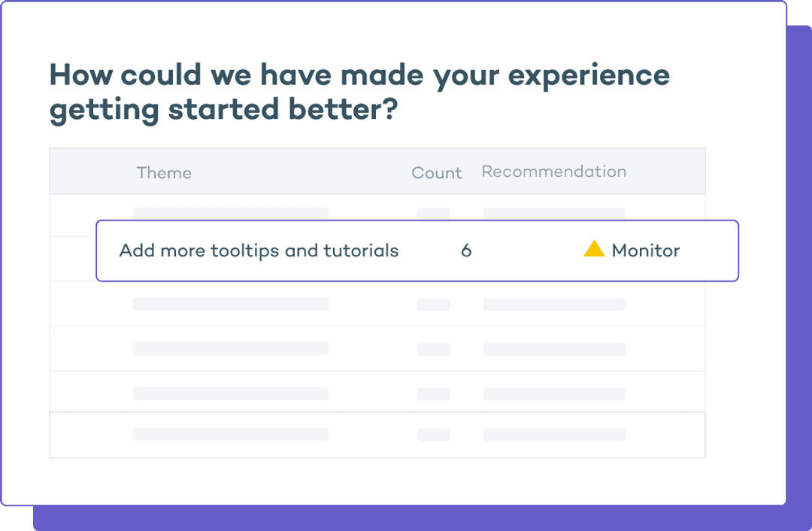Click the fourth row theme placeholder
Screen dimensions: 812x531
230,349
